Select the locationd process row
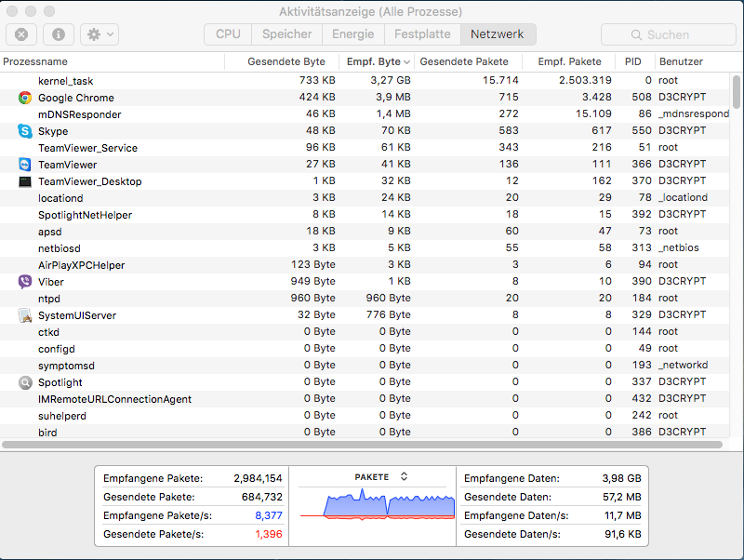The width and height of the screenshot is (744, 560). click(365, 198)
